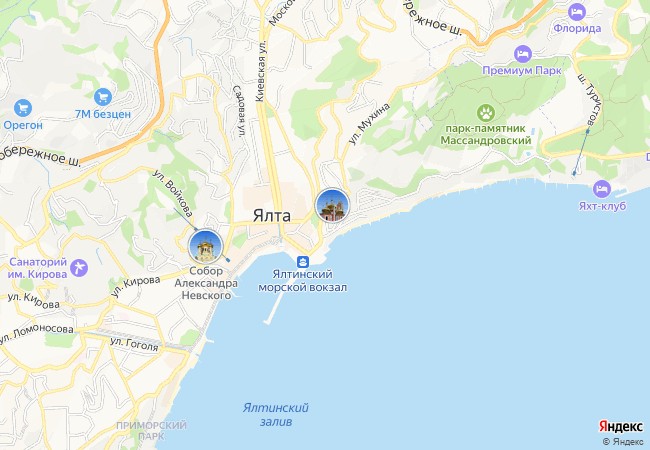
Task: Click the парк-памятник Массандровский text label
Action: (x=485, y=135)
